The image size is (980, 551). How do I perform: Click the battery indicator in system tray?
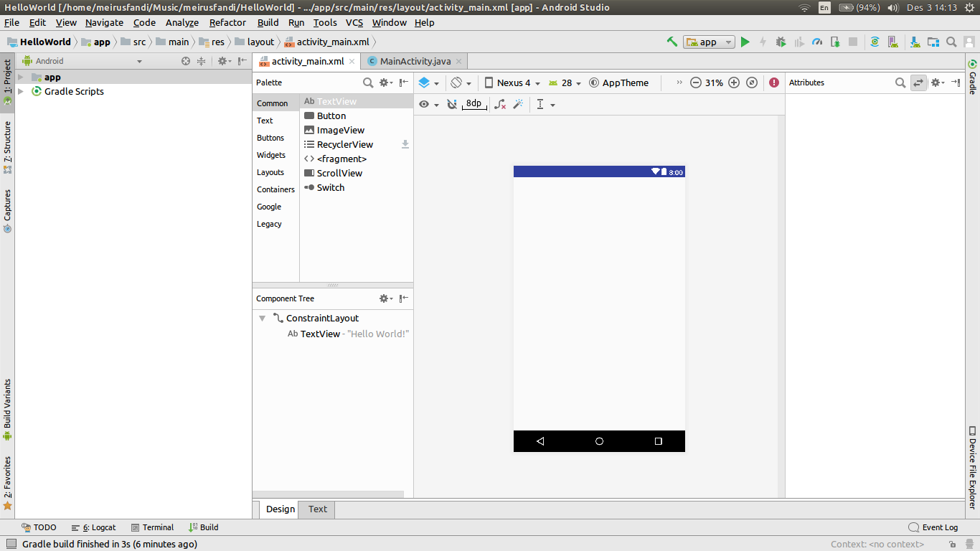coord(858,8)
